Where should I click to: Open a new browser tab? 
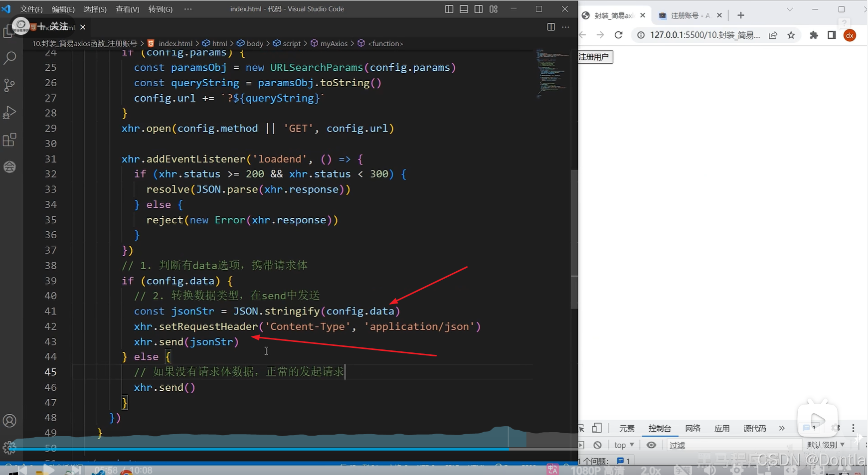741,15
